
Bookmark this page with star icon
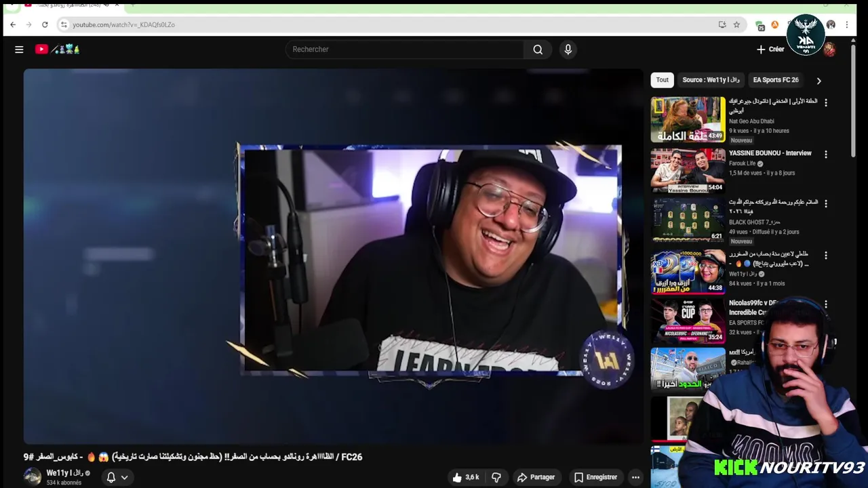click(736, 24)
